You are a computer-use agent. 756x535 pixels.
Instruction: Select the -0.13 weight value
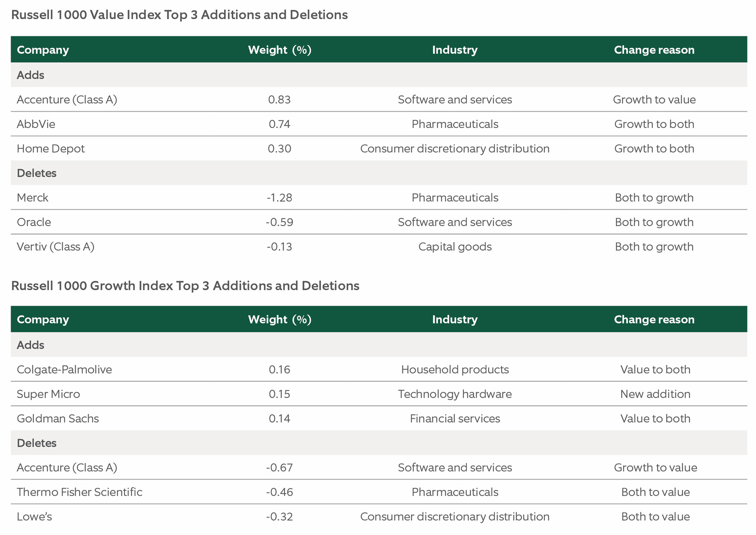280,247
